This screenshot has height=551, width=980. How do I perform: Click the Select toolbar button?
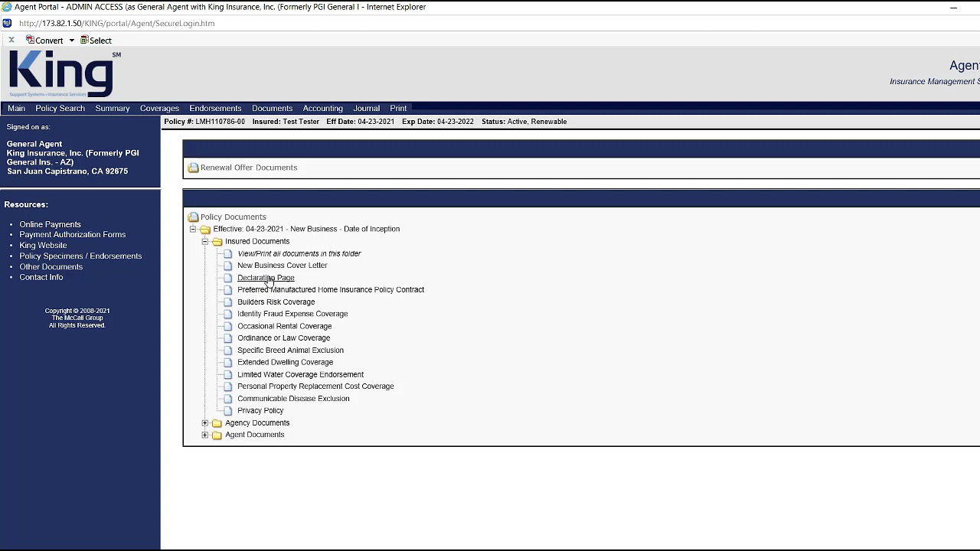coord(96,41)
